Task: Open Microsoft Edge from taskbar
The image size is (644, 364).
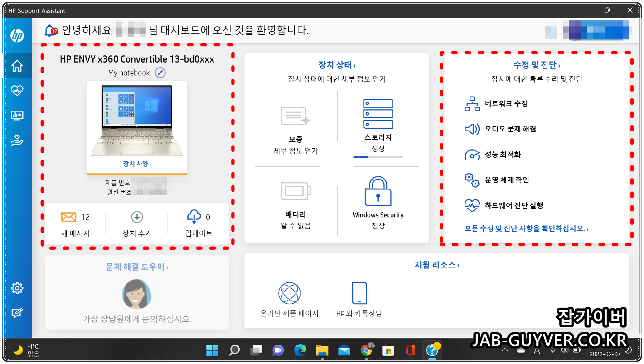Action: 300,350
